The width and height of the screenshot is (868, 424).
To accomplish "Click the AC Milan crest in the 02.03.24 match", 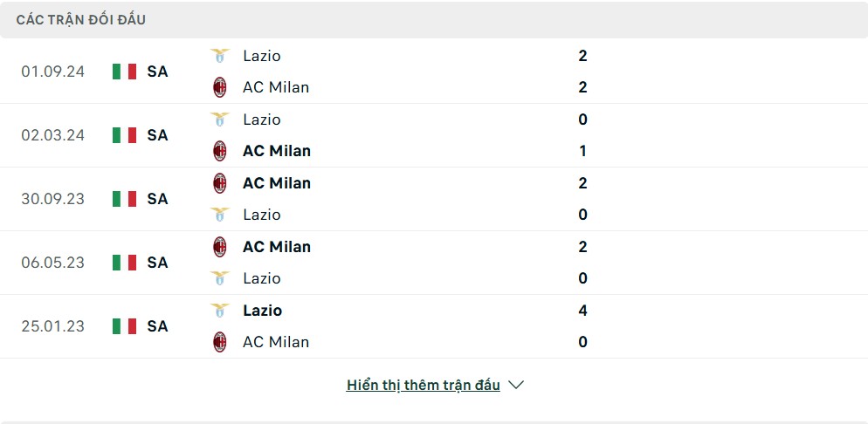I will [220, 151].
